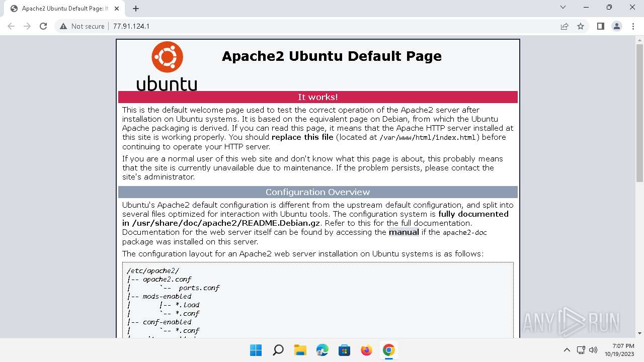Click the Ubuntu logo image
644x362 pixels.
(167, 66)
